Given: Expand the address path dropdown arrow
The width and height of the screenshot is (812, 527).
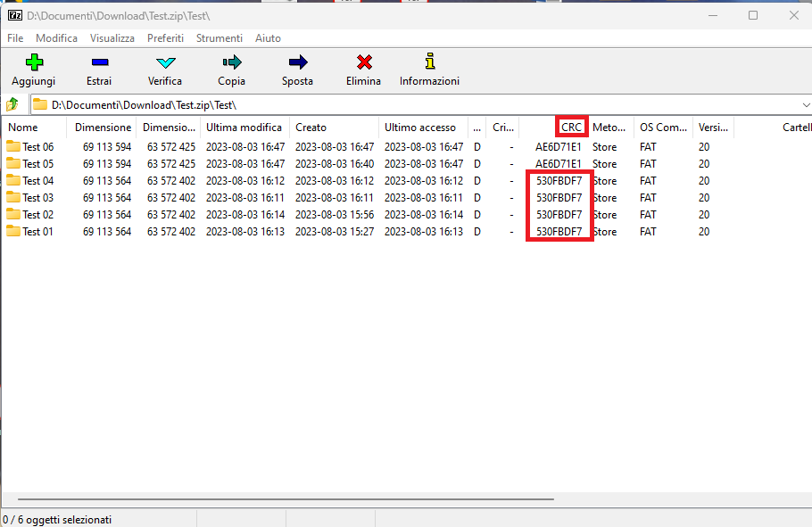Looking at the screenshot, I should point(806,105).
